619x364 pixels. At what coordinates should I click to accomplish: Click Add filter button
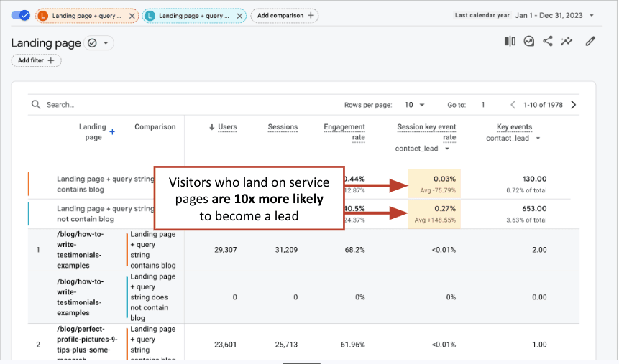pos(37,61)
